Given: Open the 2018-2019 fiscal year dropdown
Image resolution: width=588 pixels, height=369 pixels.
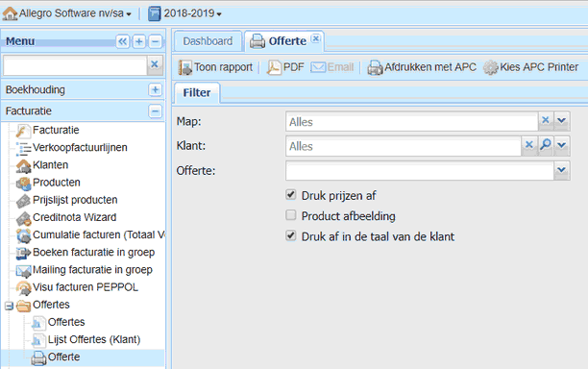Looking at the screenshot, I should point(193,13).
